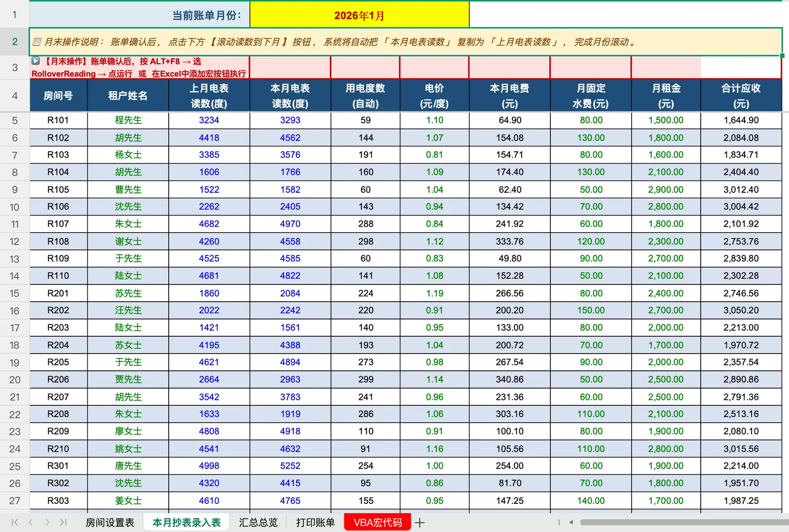
Task: Click the 月末操作说明 instruction cell
Action: [x=406, y=42]
